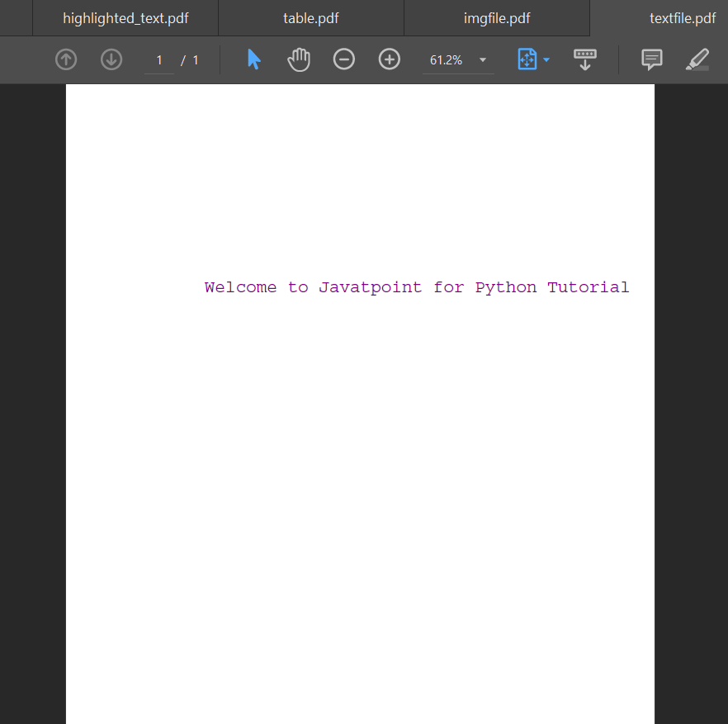The height and width of the screenshot is (724, 728).
Task: Click the blank area of the PDF page
Action: pyautogui.click(x=361, y=495)
